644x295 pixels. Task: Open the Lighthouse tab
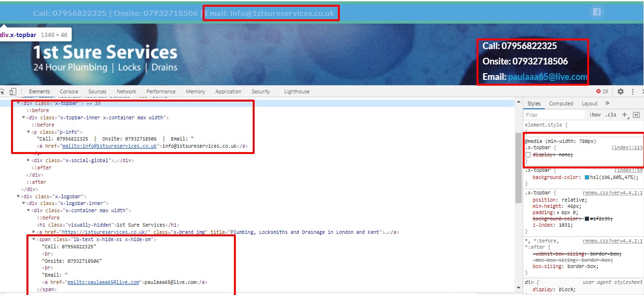click(x=297, y=91)
